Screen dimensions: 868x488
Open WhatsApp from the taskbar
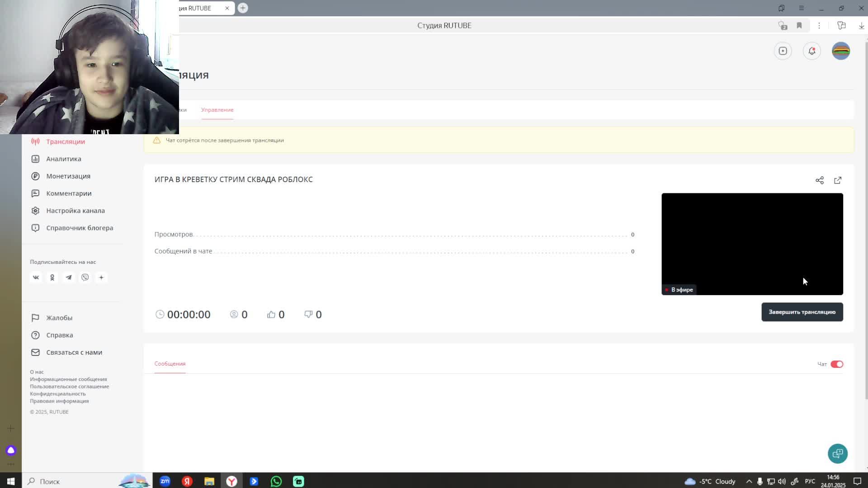click(x=276, y=481)
